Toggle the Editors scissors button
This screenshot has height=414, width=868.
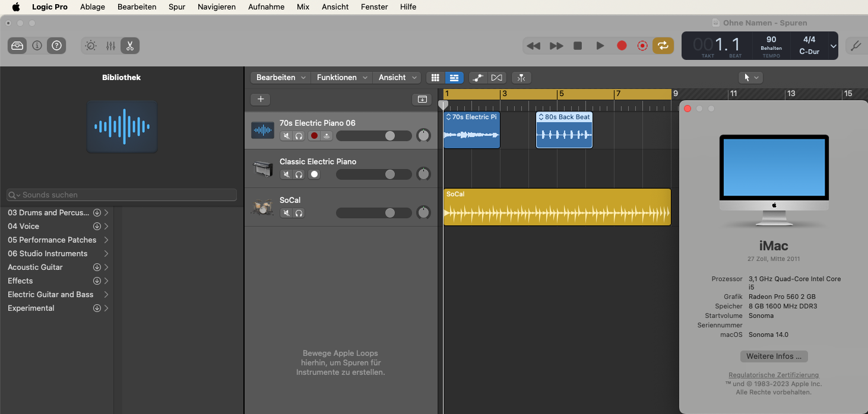(x=130, y=46)
